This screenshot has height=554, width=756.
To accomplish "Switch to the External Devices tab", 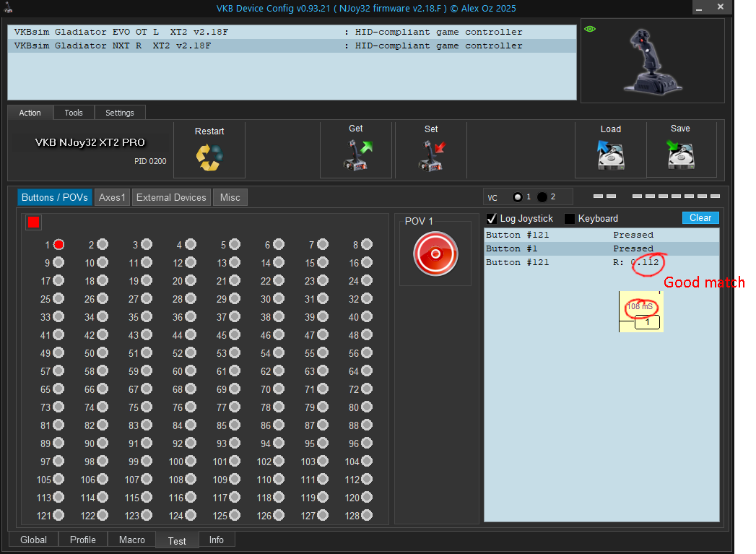I will coord(171,197).
